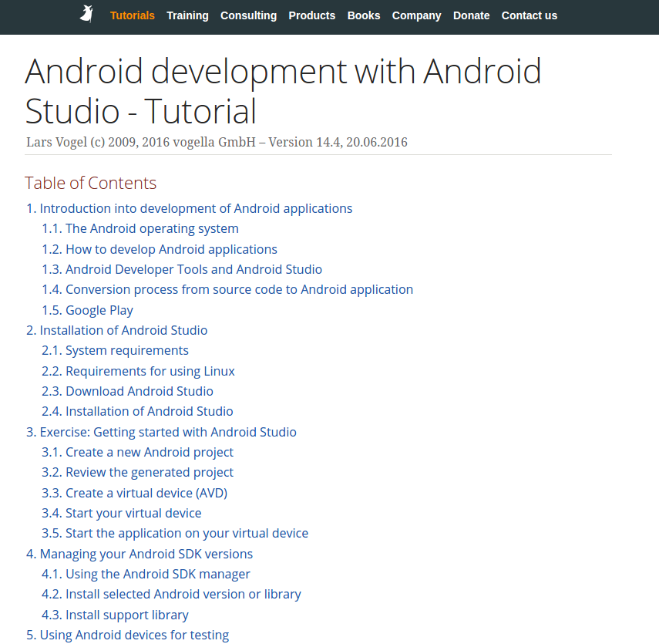
Task: Open the Tutorials menu
Action: pos(132,15)
